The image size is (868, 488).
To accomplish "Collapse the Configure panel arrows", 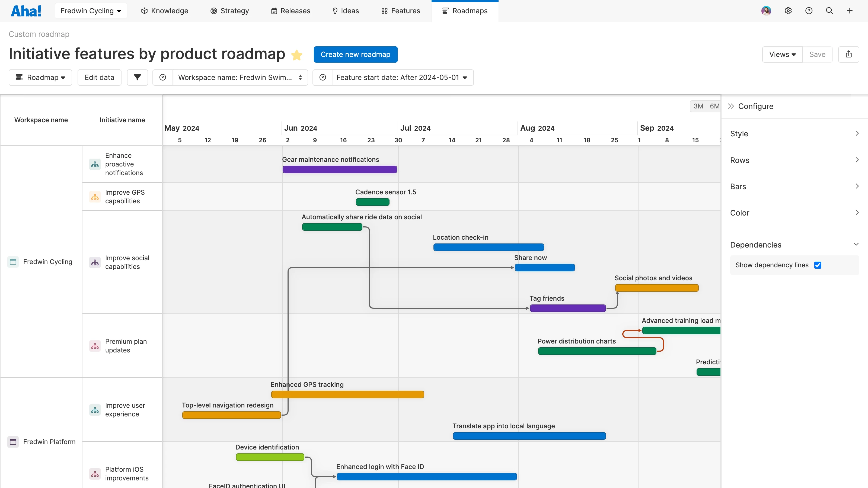I will coord(731,107).
